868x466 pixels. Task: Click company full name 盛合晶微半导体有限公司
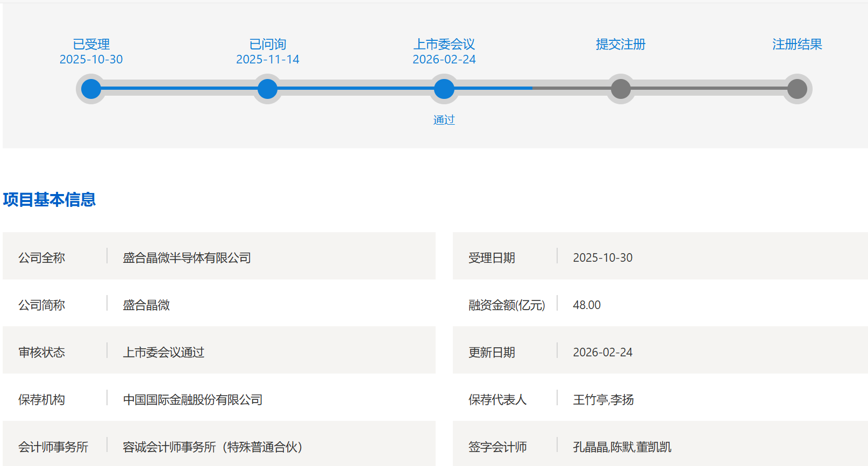tap(187, 258)
